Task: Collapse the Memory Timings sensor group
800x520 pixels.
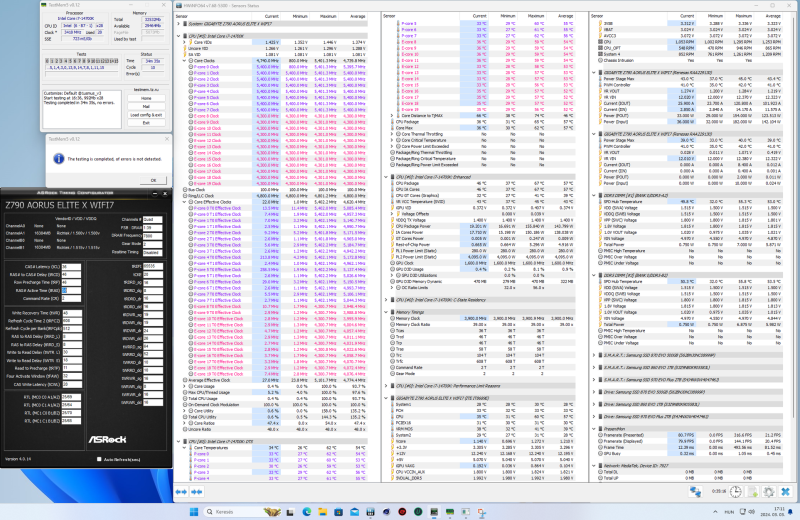Action: coord(386,312)
